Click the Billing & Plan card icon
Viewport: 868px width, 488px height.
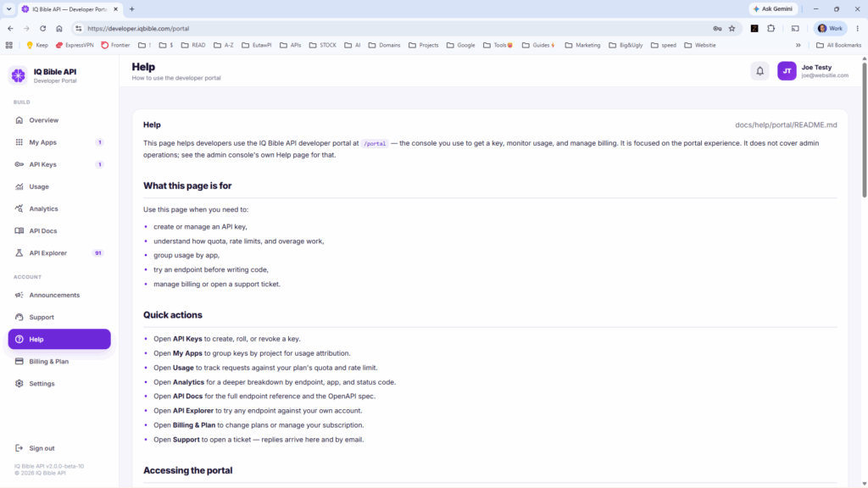pos(19,361)
